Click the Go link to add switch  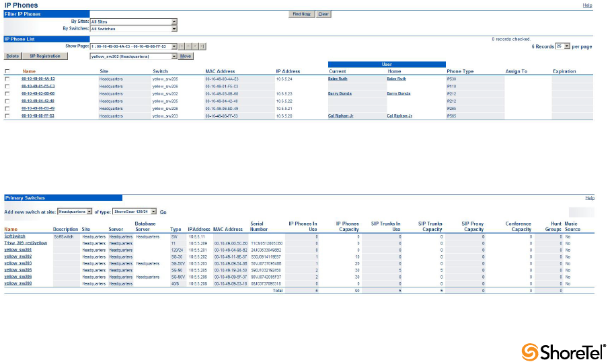[163, 212]
